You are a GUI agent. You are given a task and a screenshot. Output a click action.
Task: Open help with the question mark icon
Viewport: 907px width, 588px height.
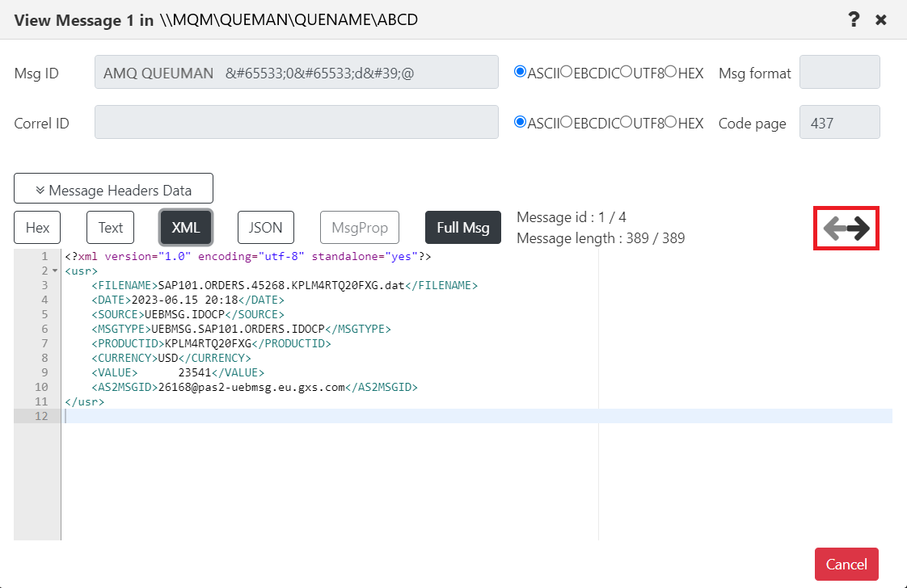[x=854, y=19]
